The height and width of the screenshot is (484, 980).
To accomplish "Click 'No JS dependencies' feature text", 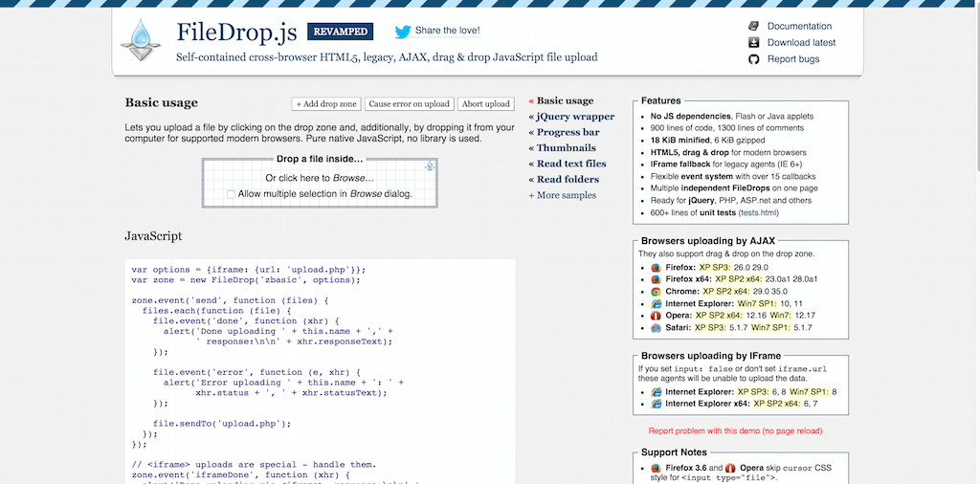I will click(x=690, y=116).
